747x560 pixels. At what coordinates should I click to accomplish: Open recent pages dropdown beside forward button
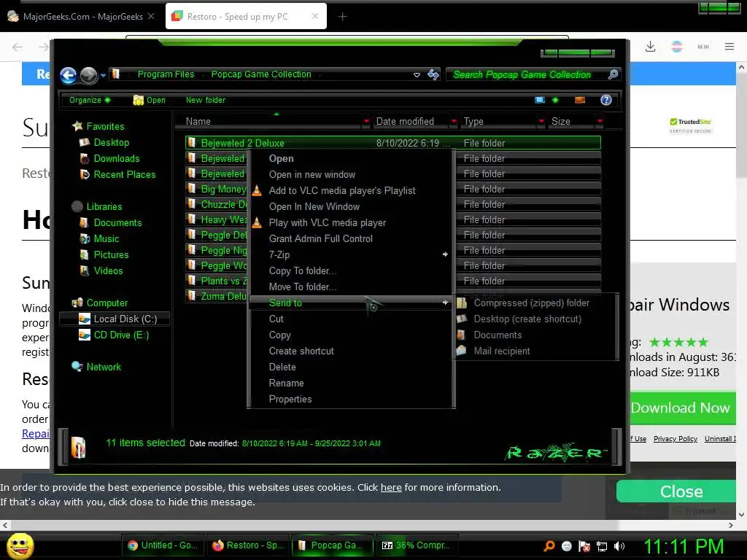103,76
